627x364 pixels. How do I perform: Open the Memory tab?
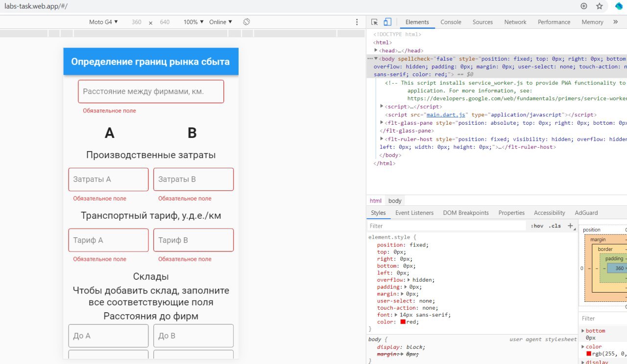tap(592, 22)
